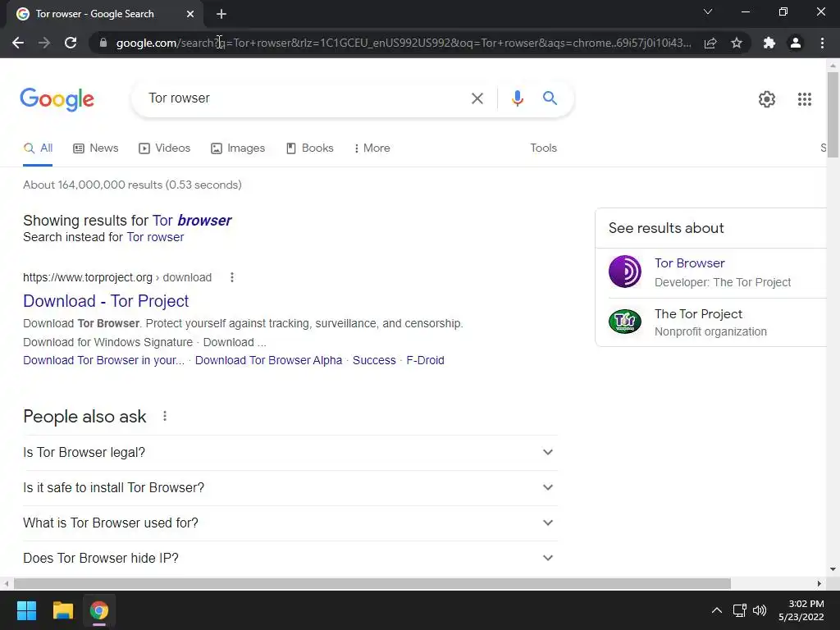Close the Tor rowser Google Search tab
The height and width of the screenshot is (630, 840).
click(190, 14)
